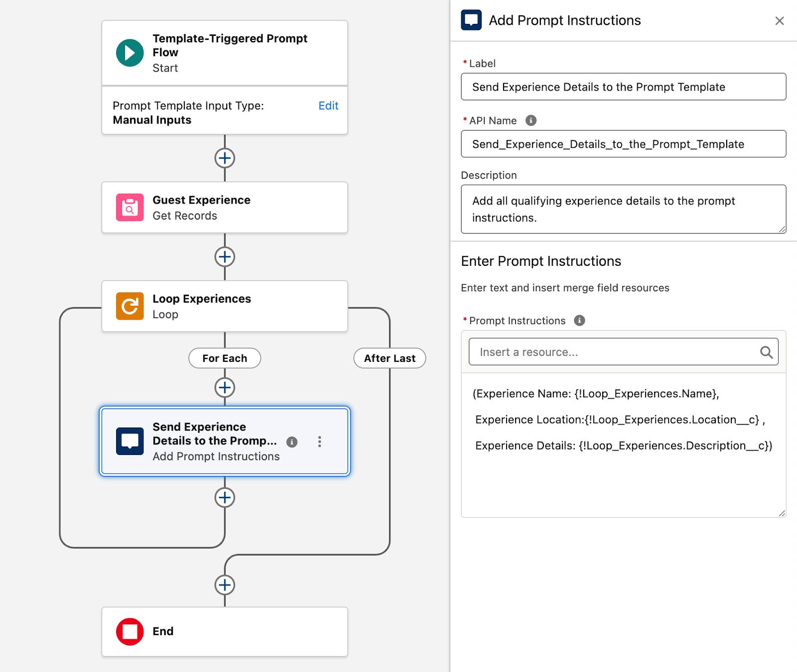Close the Add Prompt Instructions panel

click(x=780, y=21)
